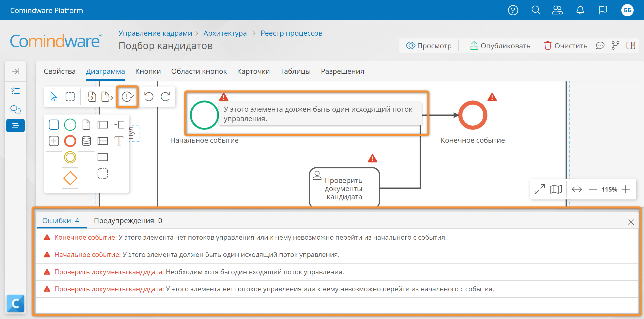Run diagram validation check

pos(127,97)
